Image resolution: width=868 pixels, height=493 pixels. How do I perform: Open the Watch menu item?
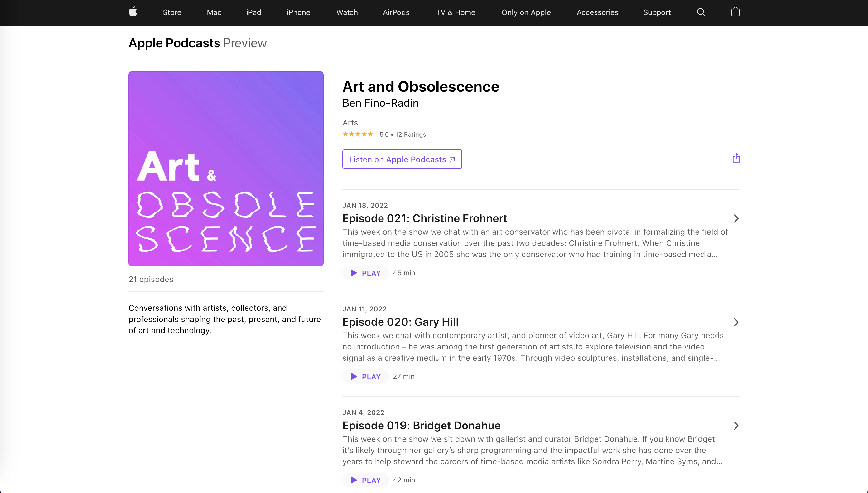click(347, 12)
